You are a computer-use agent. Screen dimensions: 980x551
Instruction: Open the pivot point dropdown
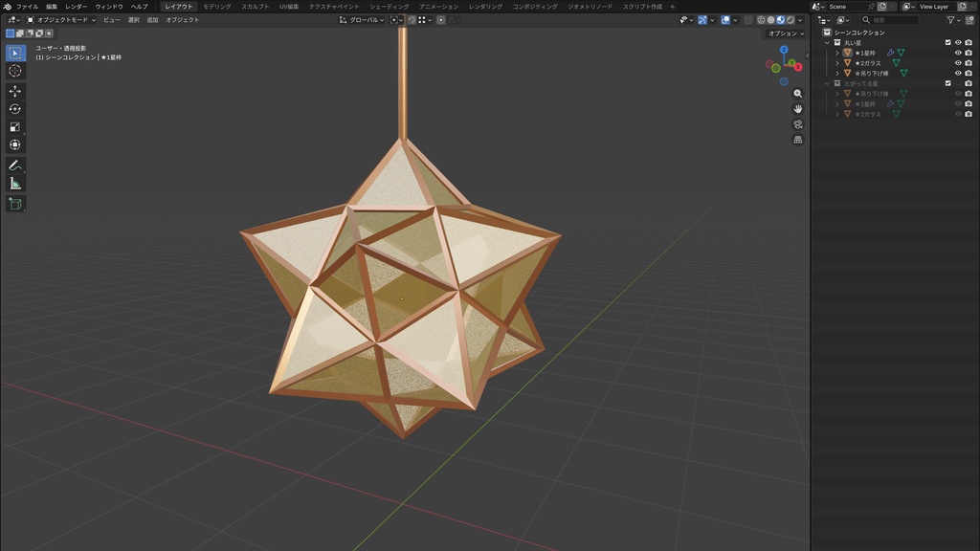(395, 20)
